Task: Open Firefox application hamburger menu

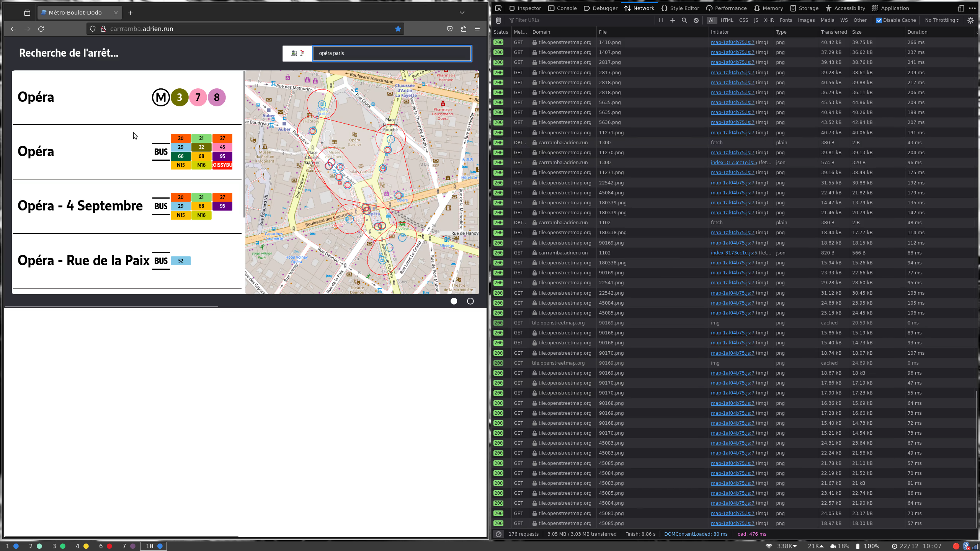Action: 477,29
